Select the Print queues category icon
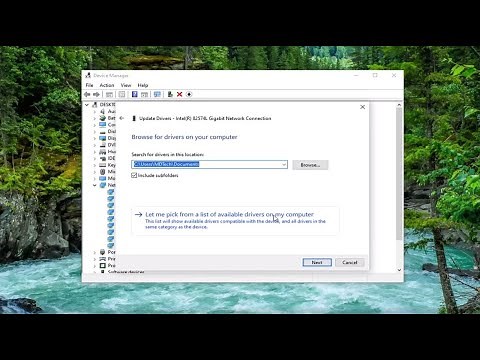 point(103,259)
